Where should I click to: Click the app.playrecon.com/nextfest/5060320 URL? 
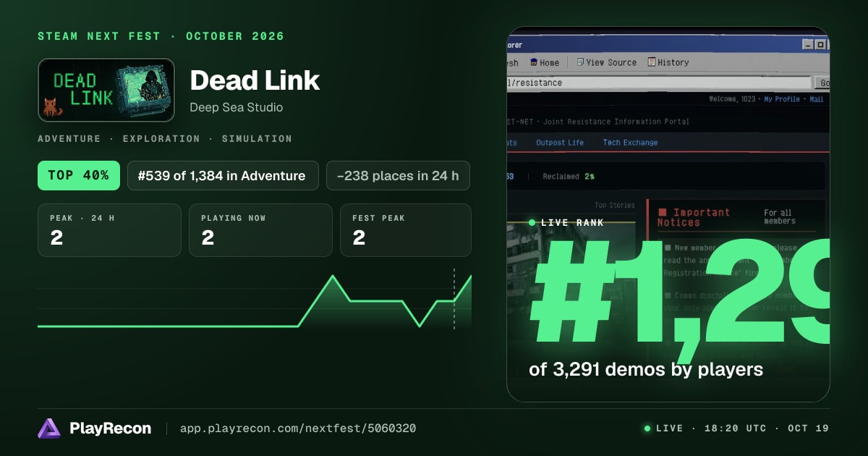pyautogui.click(x=298, y=428)
